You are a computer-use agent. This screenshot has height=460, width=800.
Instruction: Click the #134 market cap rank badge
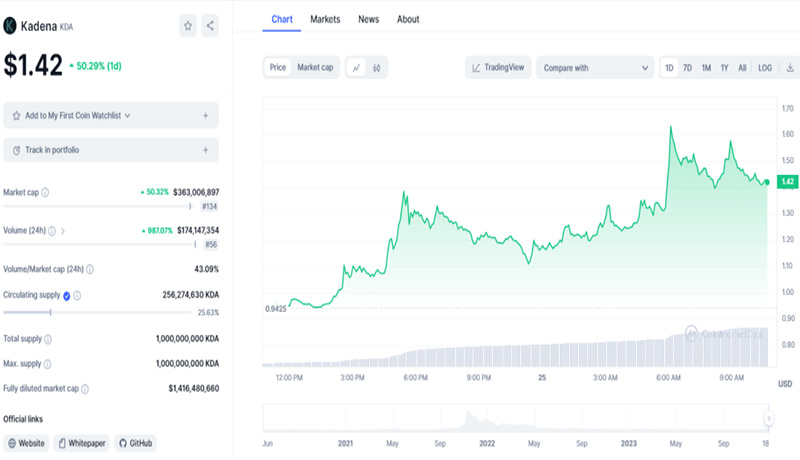[x=209, y=207]
